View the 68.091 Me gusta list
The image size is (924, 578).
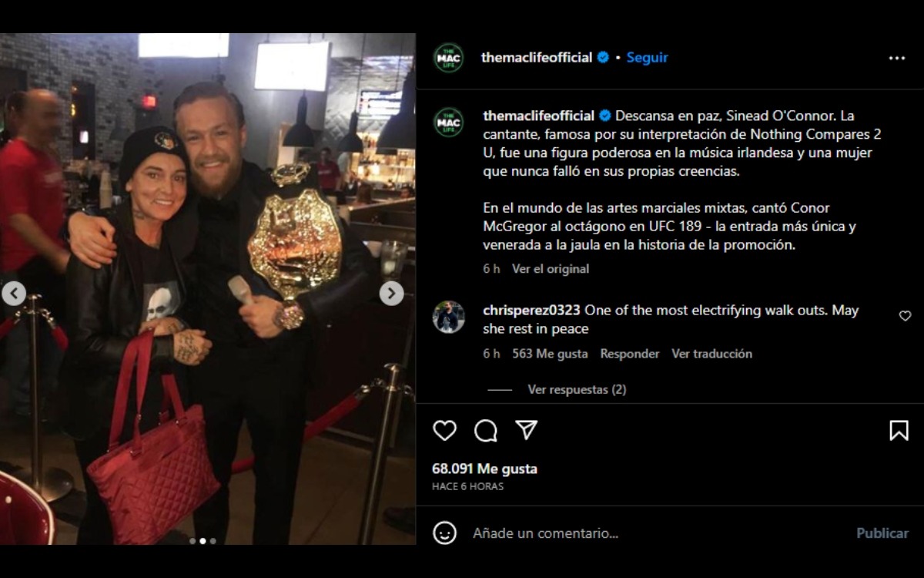484,469
